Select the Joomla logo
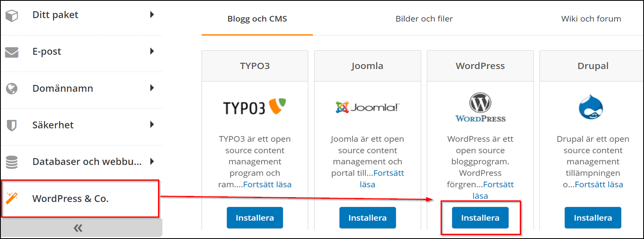 [367, 107]
